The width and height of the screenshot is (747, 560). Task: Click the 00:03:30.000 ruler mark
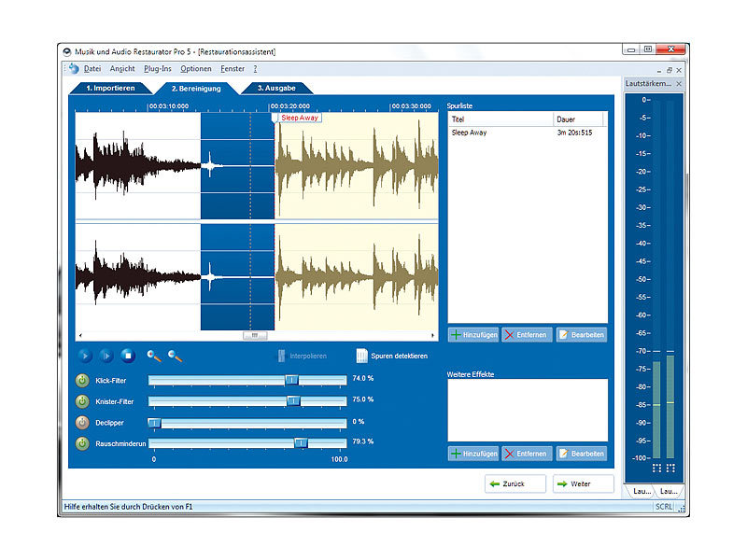[x=411, y=105]
